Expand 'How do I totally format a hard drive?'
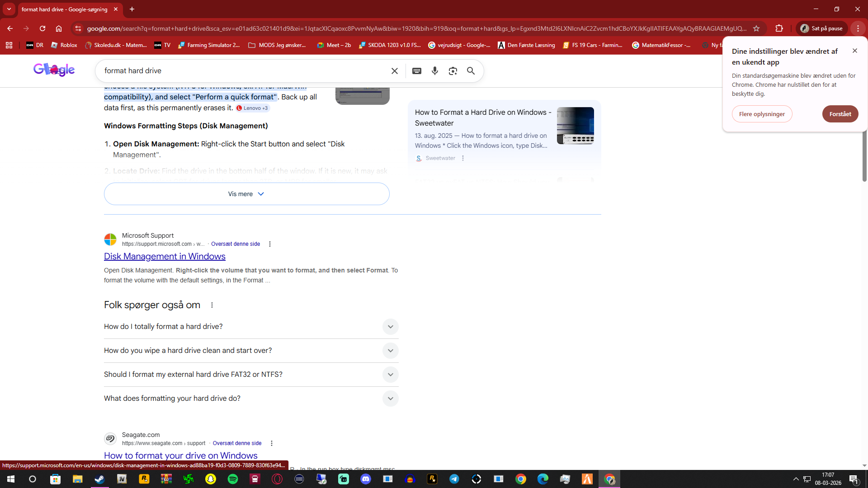 pyautogui.click(x=390, y=327)
